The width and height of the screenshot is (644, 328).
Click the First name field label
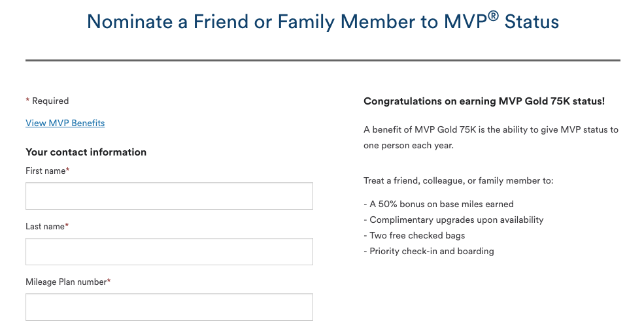pyautogui.click(x=46, y=171)
